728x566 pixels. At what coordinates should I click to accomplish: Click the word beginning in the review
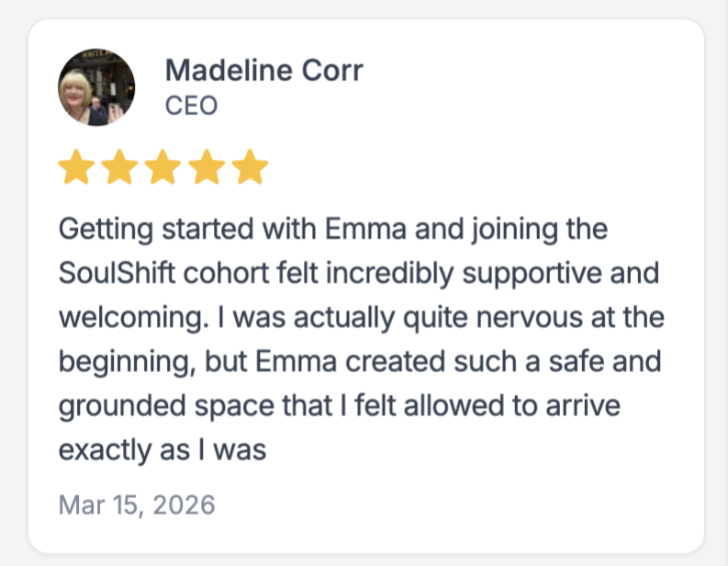pos(125,361)
